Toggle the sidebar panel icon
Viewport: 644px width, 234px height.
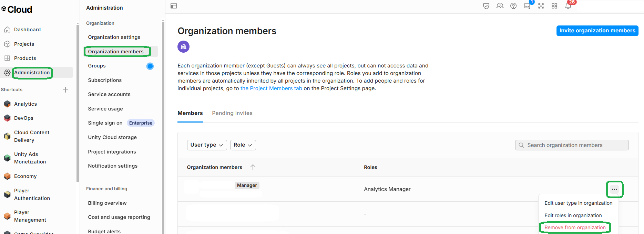click(x=174, y=6)
